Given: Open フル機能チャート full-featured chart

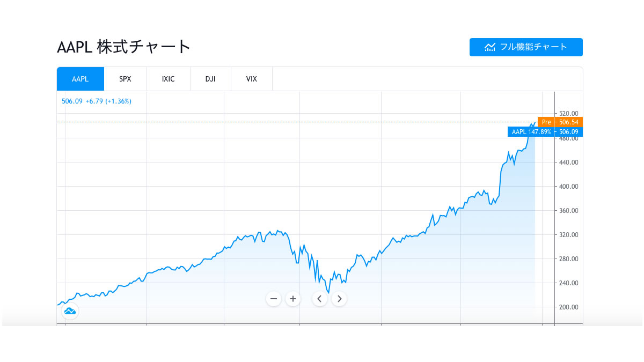Looking at the screenshot, I should click(526, 47).
